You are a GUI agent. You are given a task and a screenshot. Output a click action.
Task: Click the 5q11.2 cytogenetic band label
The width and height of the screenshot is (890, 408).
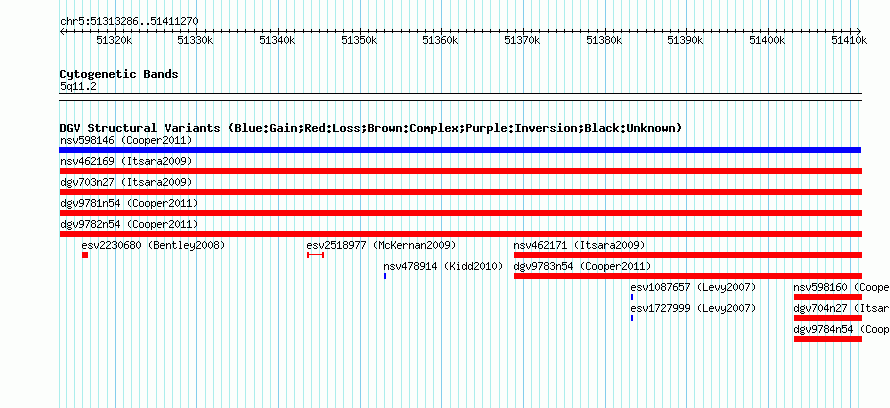(78, 86)
